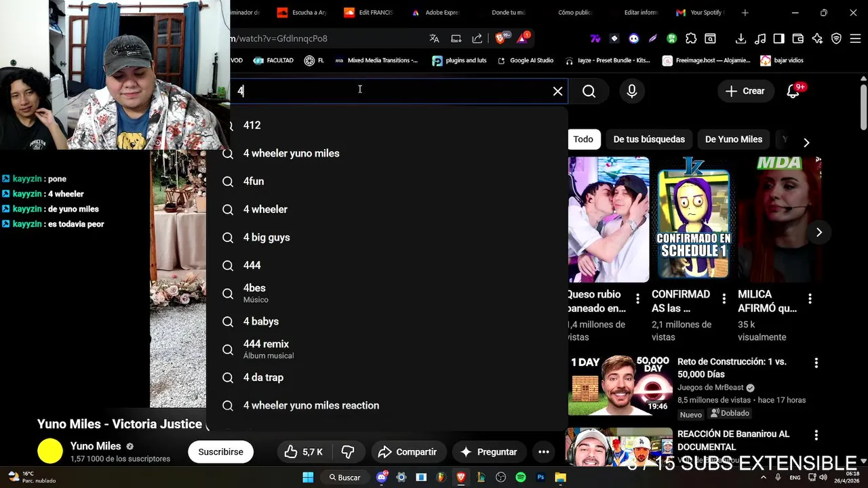Switch to 'Your Spotify' Gmail tab

[700, 12]
